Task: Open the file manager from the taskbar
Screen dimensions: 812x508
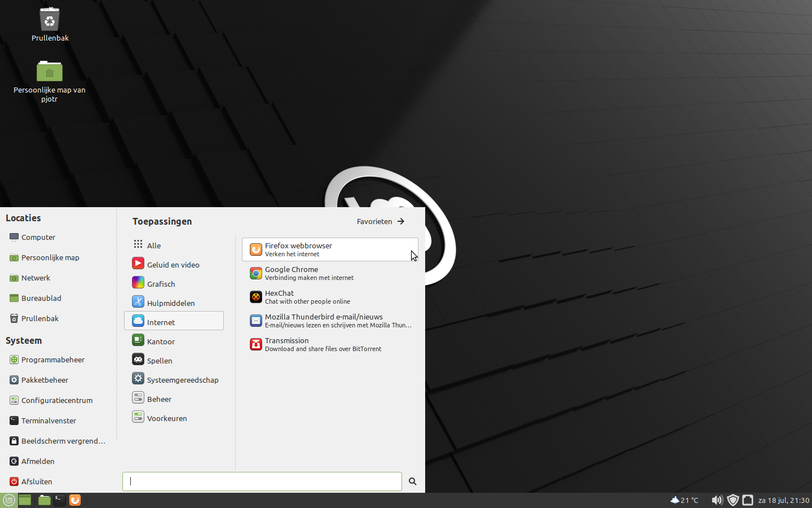Action: [x=44, y=500]
